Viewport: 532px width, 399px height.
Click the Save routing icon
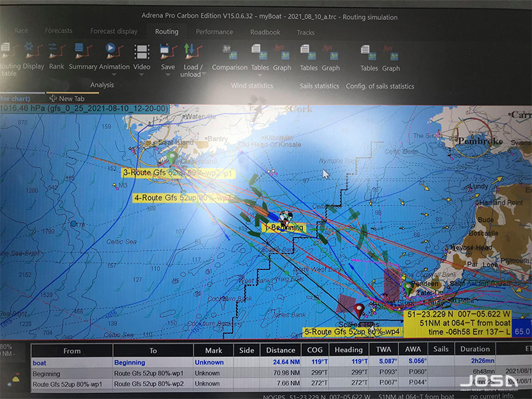[x=168, y=52]
